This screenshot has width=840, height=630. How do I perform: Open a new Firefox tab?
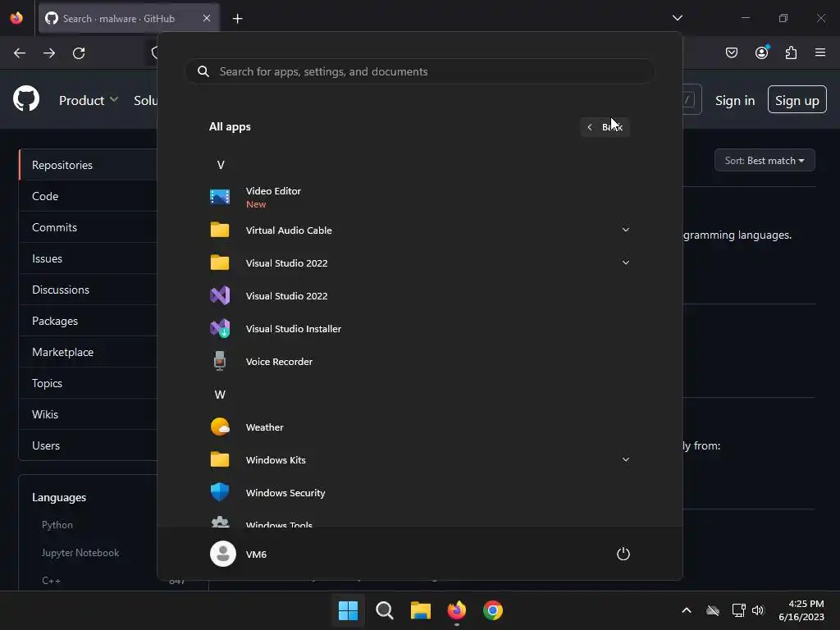[x=237, y=19]
